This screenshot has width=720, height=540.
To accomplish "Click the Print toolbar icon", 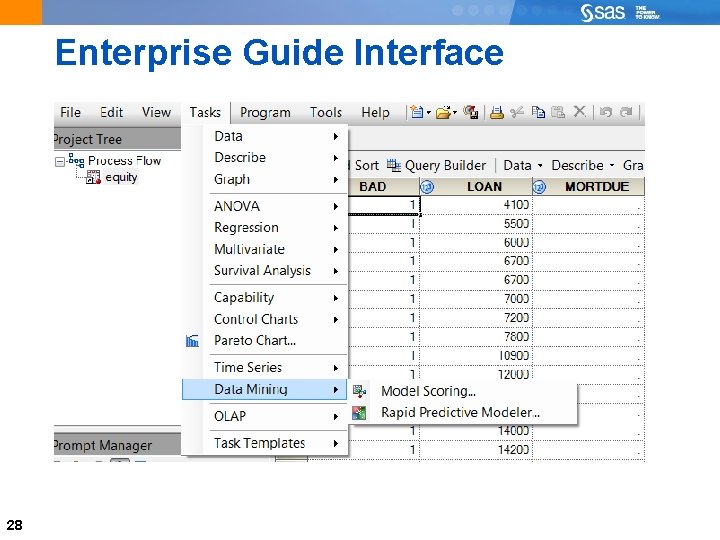I will 496,112.
